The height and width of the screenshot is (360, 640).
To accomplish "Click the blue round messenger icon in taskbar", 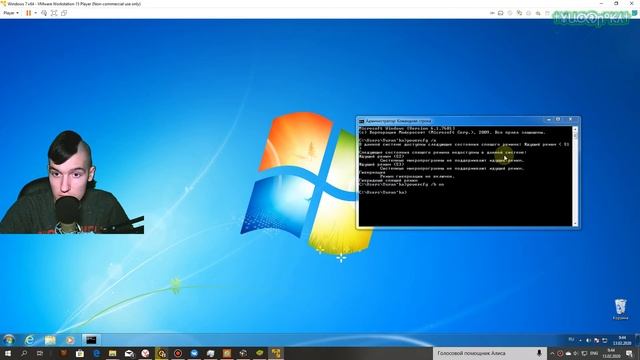I will point(194,353).
